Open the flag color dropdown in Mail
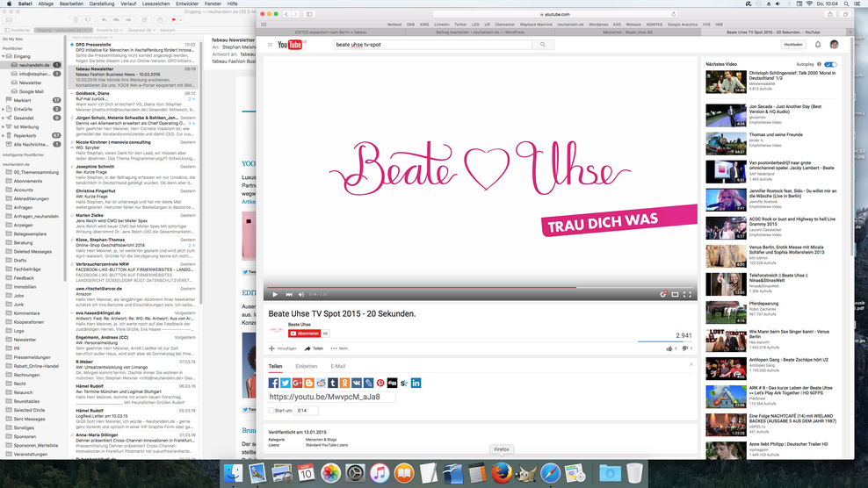Screen dimensions: 868x488 click(x=180, y=20)
